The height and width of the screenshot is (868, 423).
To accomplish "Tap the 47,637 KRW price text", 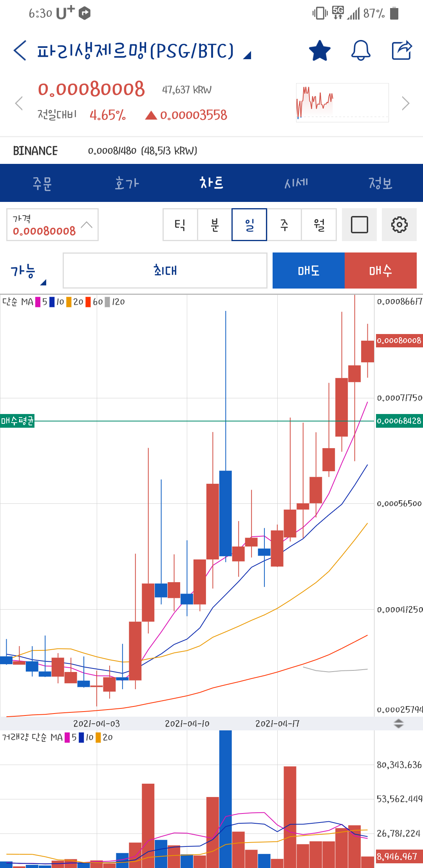I will click(x=187, y=90).
